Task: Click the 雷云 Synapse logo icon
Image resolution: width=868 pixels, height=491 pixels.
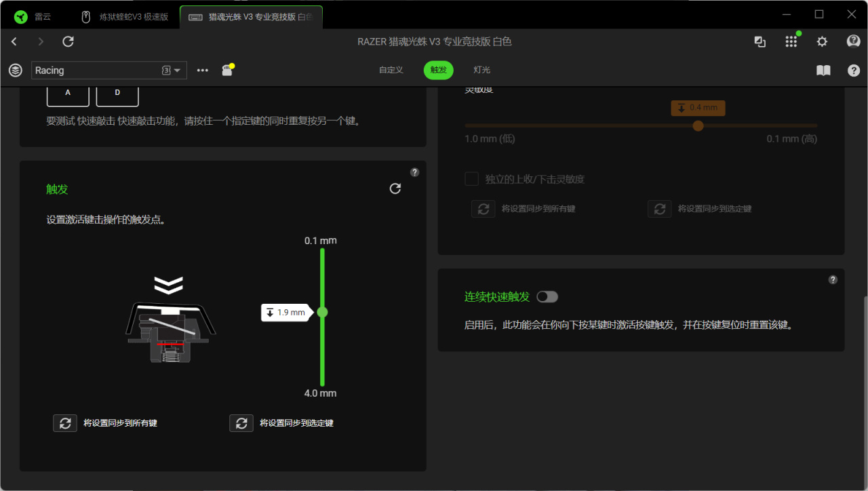Action: (x=21, y=16)
